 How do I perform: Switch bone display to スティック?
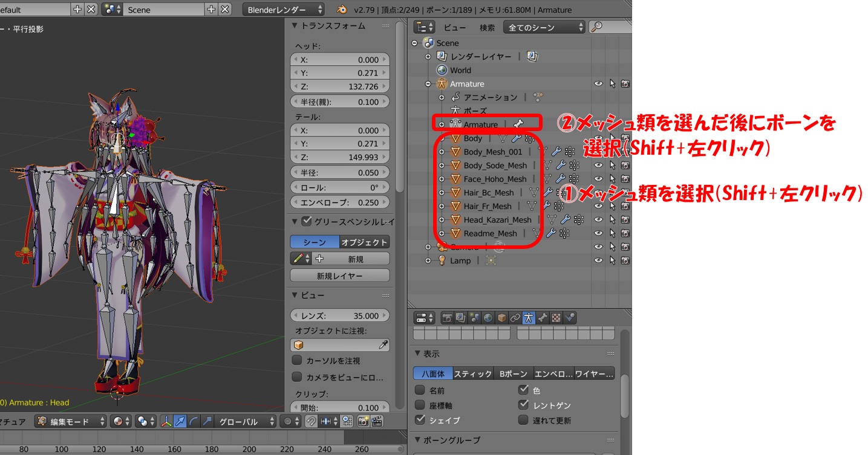click(x=473, y=373)
